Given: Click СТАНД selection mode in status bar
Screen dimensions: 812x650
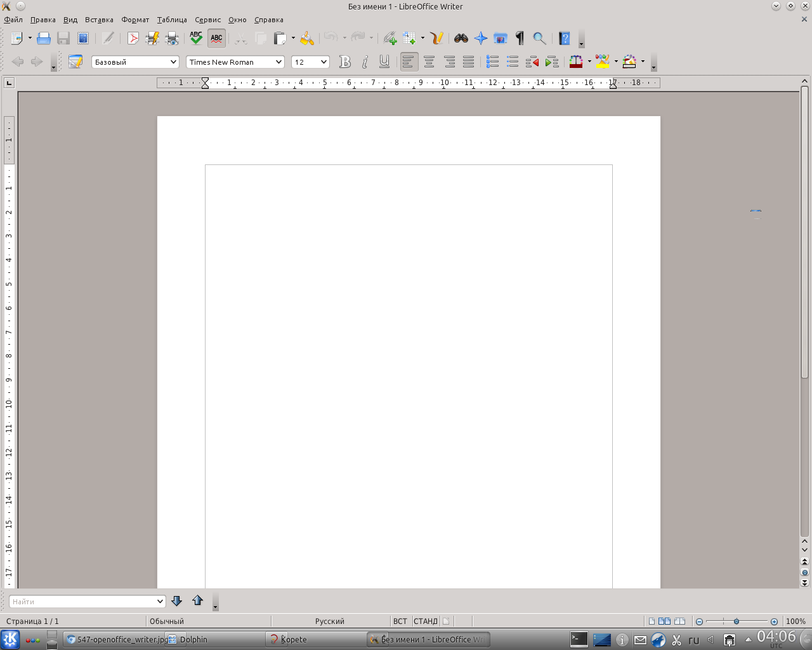Looking at the screenshot, I should click(x=426, y=621).
